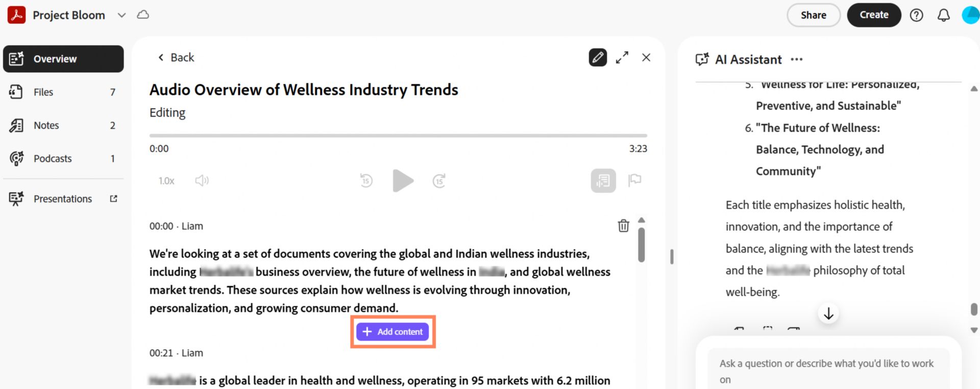Click the audio progress bar

tap(398, 136)
